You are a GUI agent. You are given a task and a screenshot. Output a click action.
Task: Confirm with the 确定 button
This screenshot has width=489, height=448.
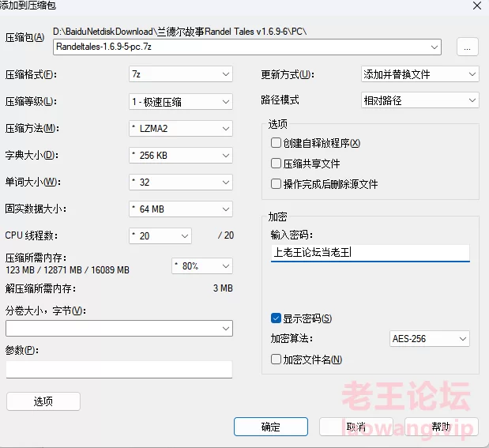coord(271,427)
